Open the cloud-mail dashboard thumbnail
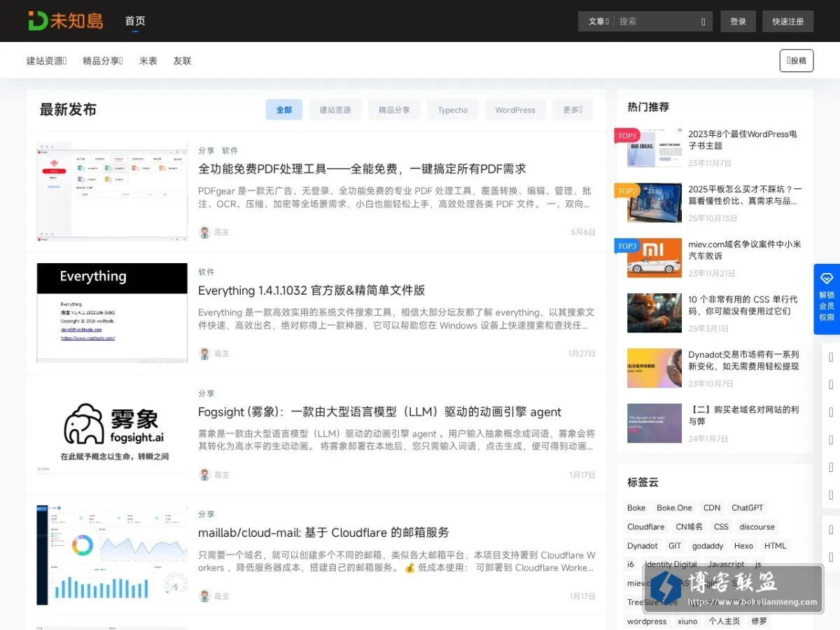Screen dimensions: 840x630 (x=112, y=555)
